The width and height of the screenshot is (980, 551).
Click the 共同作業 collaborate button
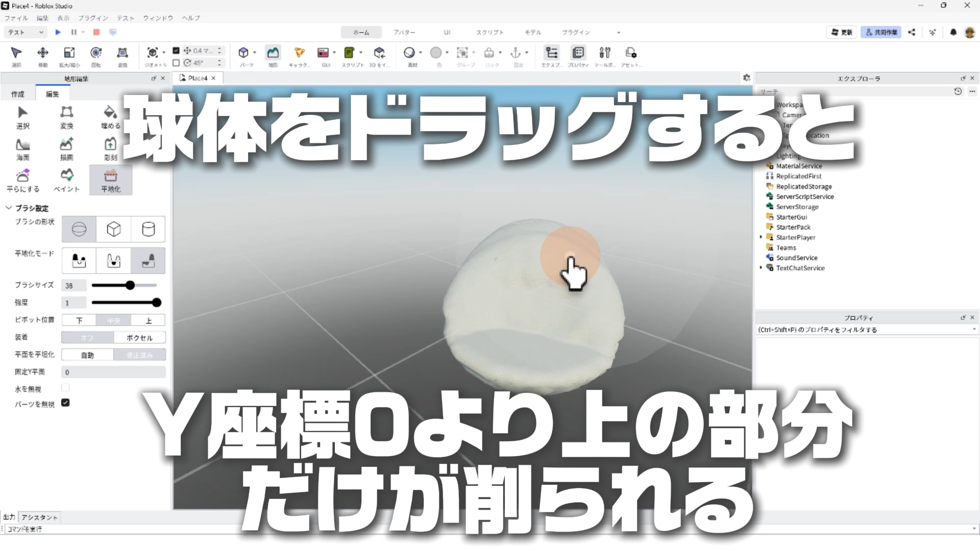[881, 32]
